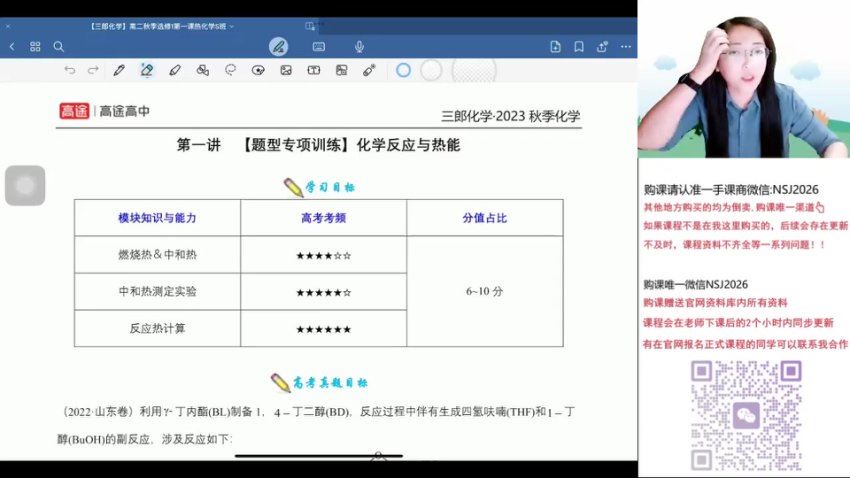This screenshot has height=478, width=850.
Task: Choose the medium circle eraser size
Action: point(431,70)
